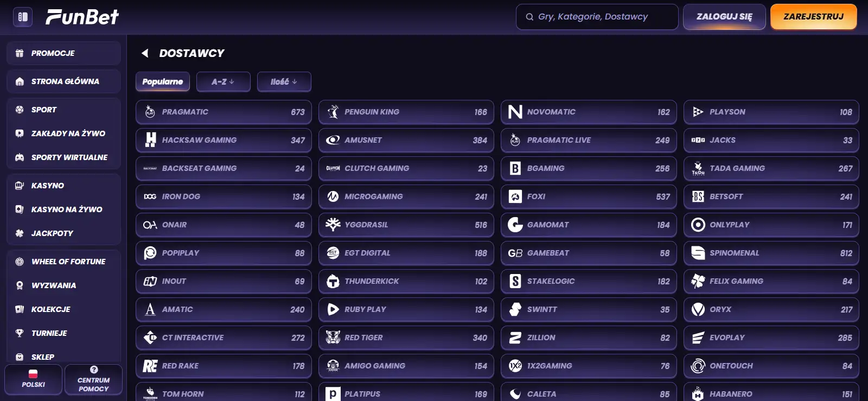Viewport: 868px width, 401px height.
Task: Click the Yggdrasil logo icon
Action: (x=333, y=225)
